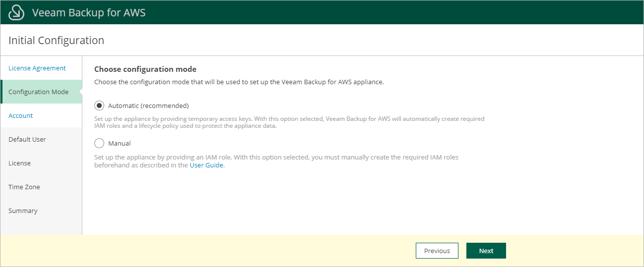Image resolution: width=644 pixels, height=267 pixels.
Task: Click the temporary access keys description text
Action: tap(289, 122)
